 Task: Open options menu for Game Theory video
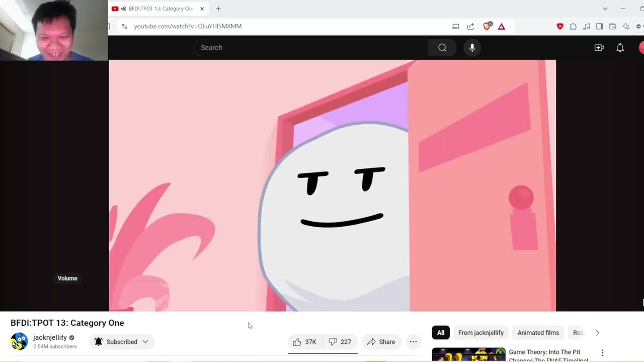pyautogui.click(x=602, y=353)
